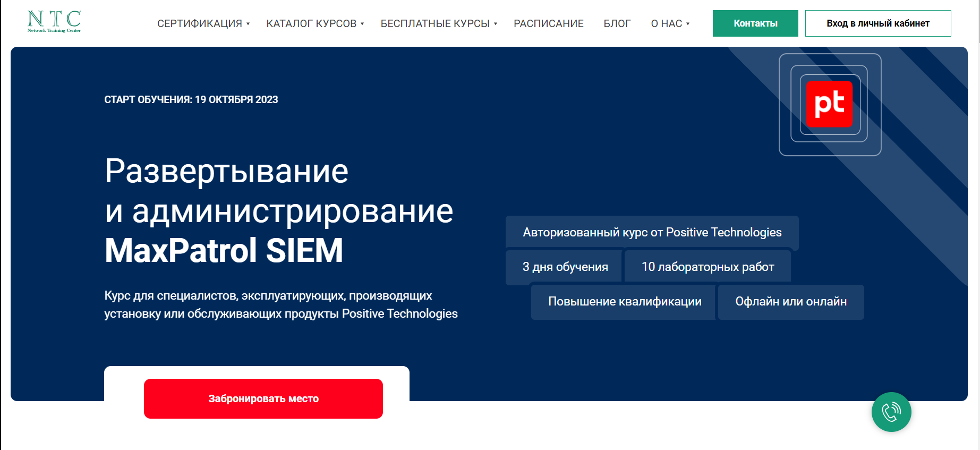
Task: Click the red Забронировать место button
Action: (x=263, y=398)
